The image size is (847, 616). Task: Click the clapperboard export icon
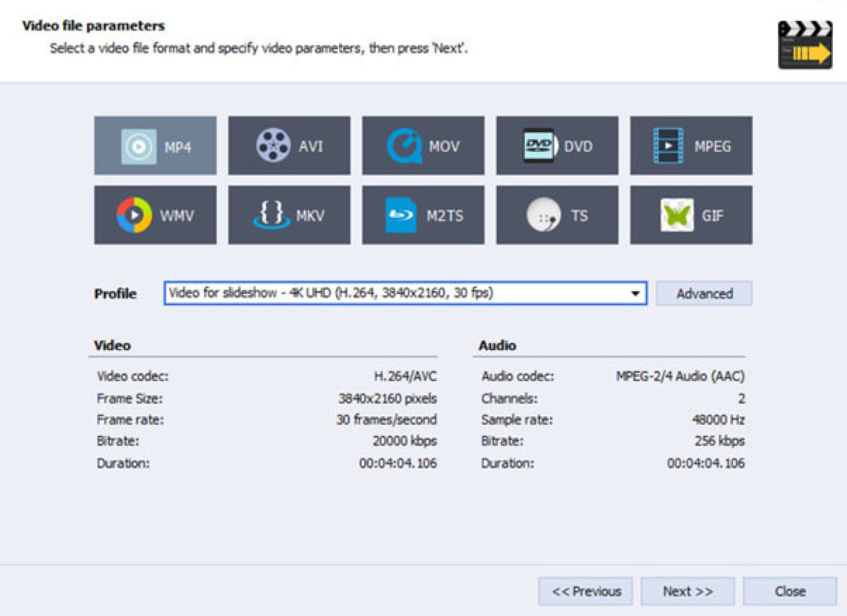(x=805, y=45)
